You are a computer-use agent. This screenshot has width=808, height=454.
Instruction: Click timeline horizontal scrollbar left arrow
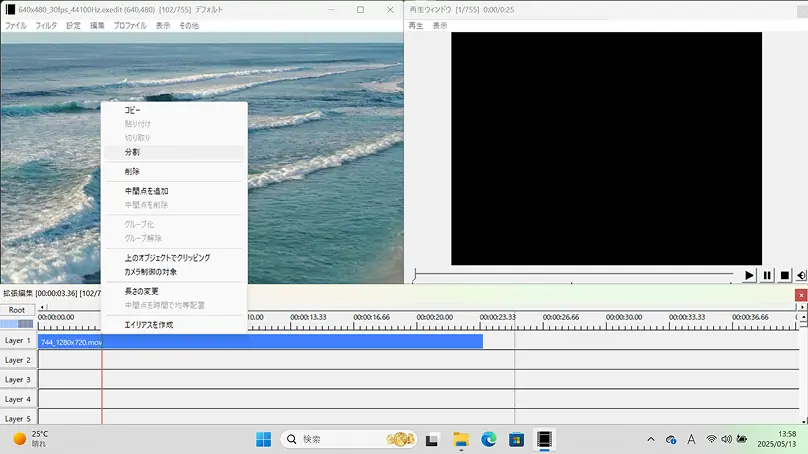pyautogui.click(x=42, y=307)
